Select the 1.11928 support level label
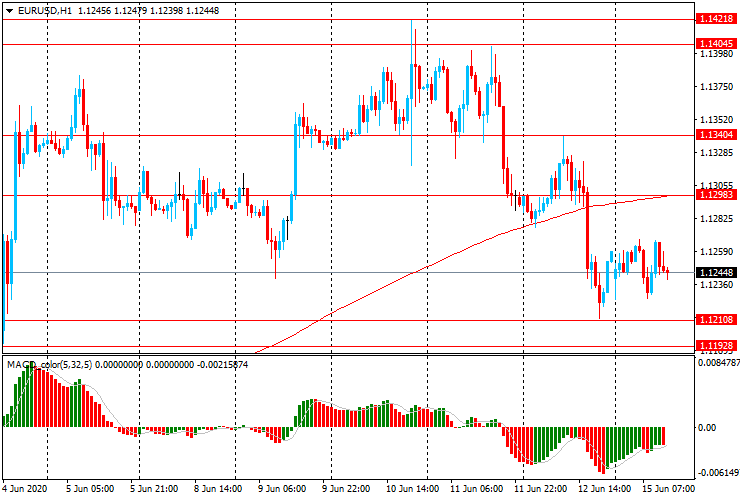 point(716,346)
